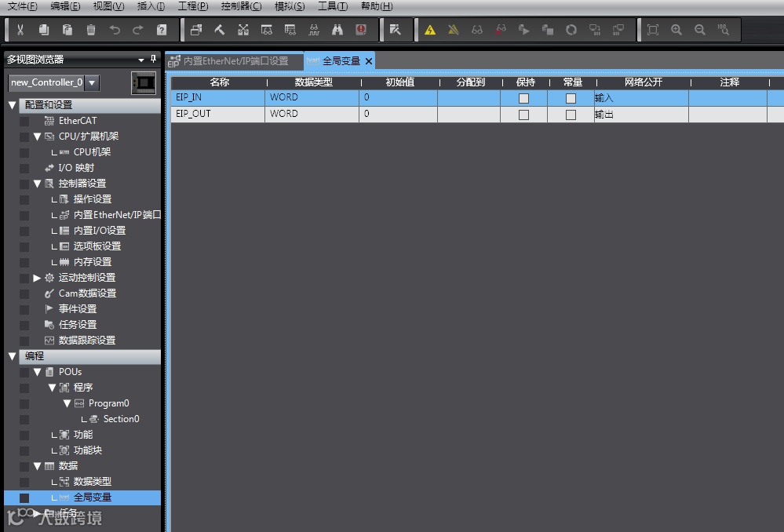Click the Redo arrow icon
Viewport: 784px width, 532px height.
coord(138,30)
